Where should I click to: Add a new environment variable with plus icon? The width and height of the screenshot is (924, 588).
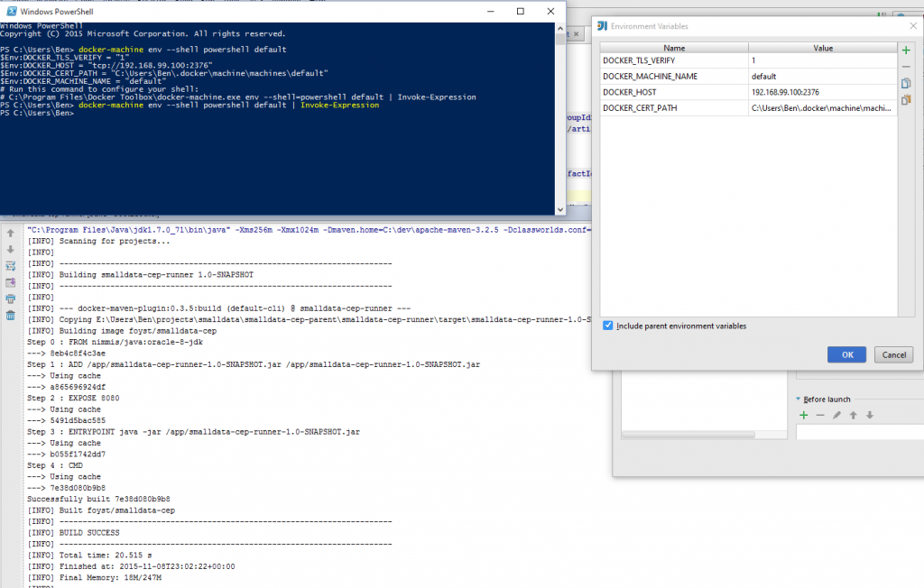pyautogui.click(x=905, y=51)
